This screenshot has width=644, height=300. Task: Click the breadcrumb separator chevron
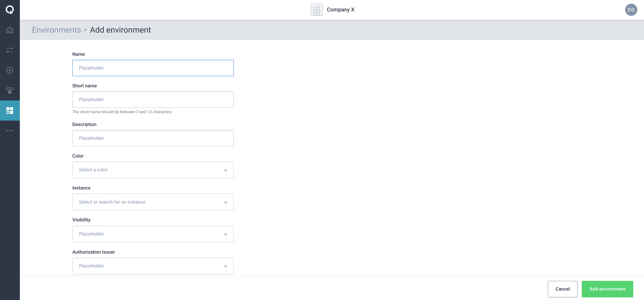(85, 30)
